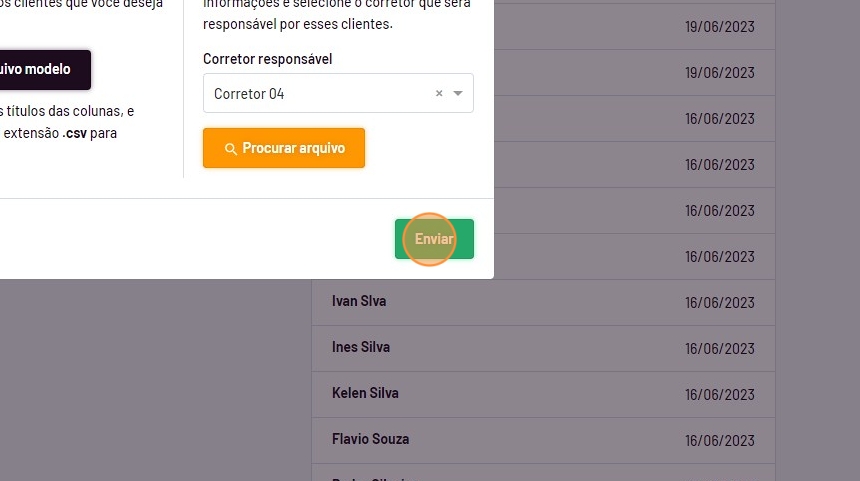860x481 pixels.
Task: Click the date beside Ivan Slva
Action: (719, 303)
